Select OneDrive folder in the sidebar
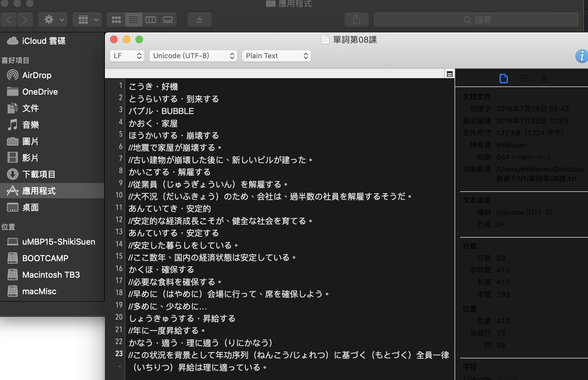This screenshot has width=588, height=380. [52, 92]
